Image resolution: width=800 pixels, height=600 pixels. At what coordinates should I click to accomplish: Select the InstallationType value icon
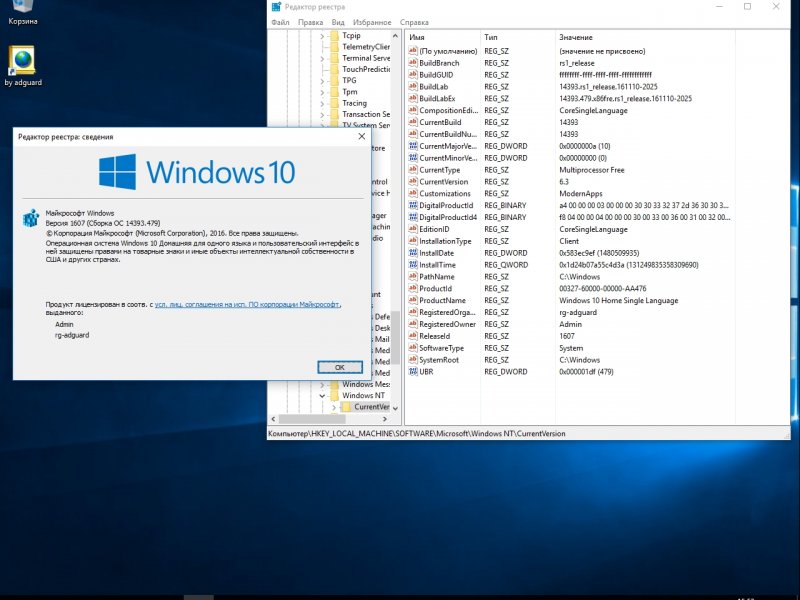[413, 241]
